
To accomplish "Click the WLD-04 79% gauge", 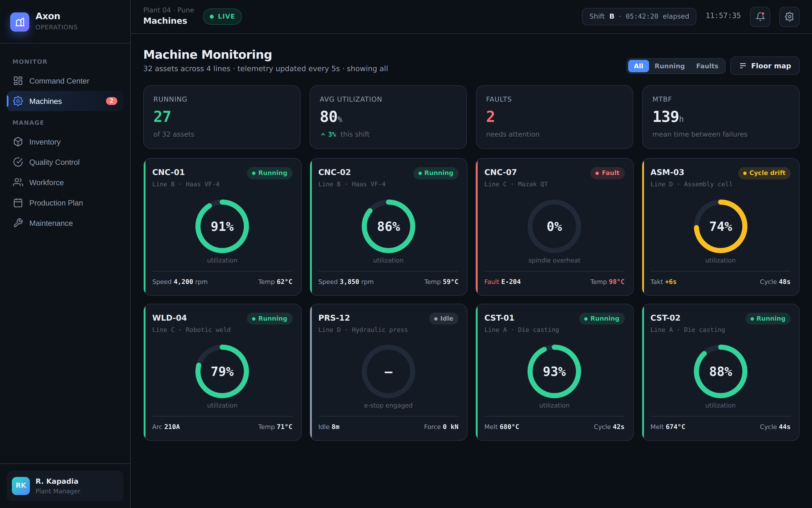I will click(x=222, y=371).
